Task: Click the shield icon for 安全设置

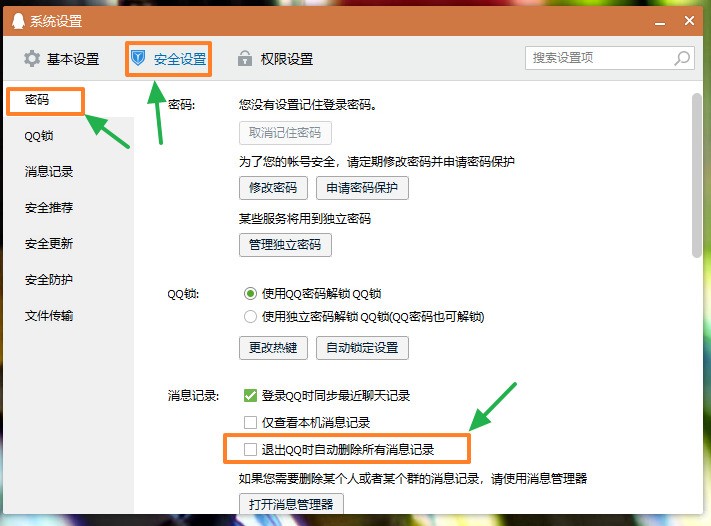Action: coord(137,58)
